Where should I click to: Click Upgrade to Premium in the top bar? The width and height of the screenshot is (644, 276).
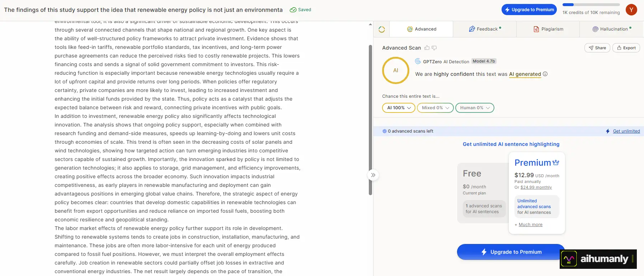529,10
